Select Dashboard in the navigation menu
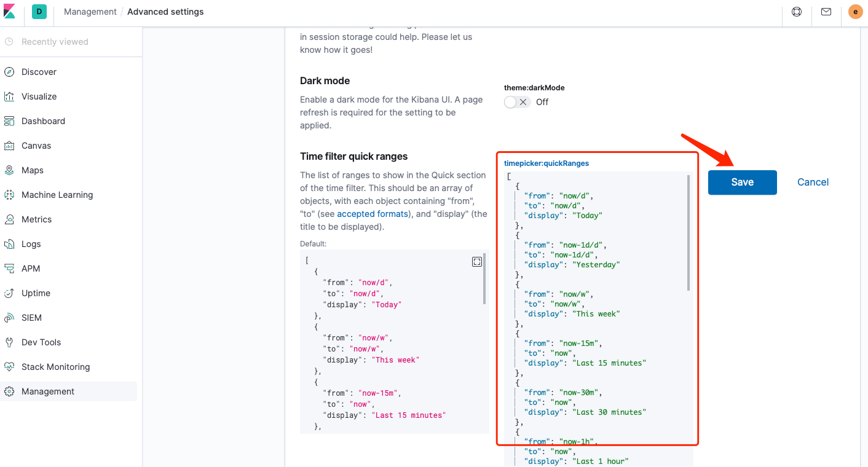868x467 pixels. (43, 121)
